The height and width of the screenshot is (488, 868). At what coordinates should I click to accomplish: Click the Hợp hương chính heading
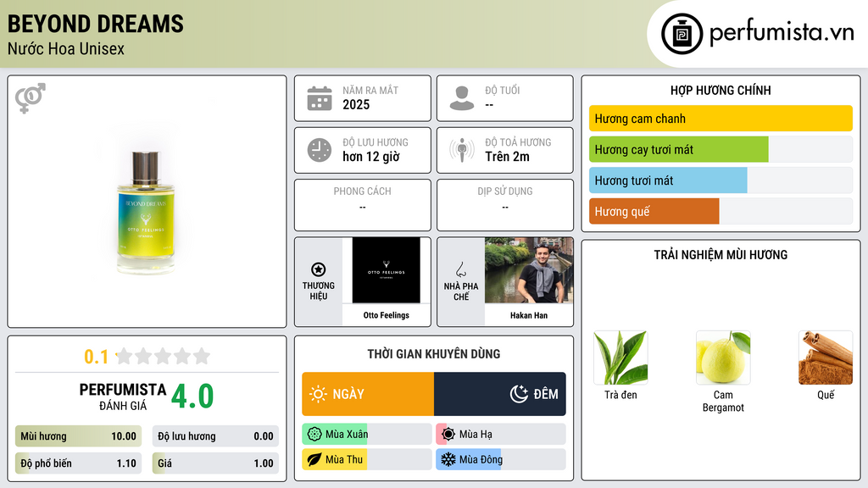point(721,90)
